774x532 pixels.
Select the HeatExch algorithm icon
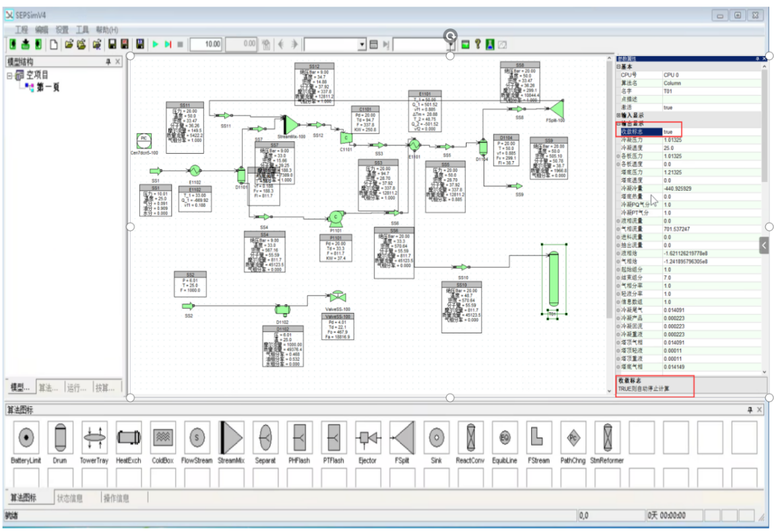click(129, 438)
